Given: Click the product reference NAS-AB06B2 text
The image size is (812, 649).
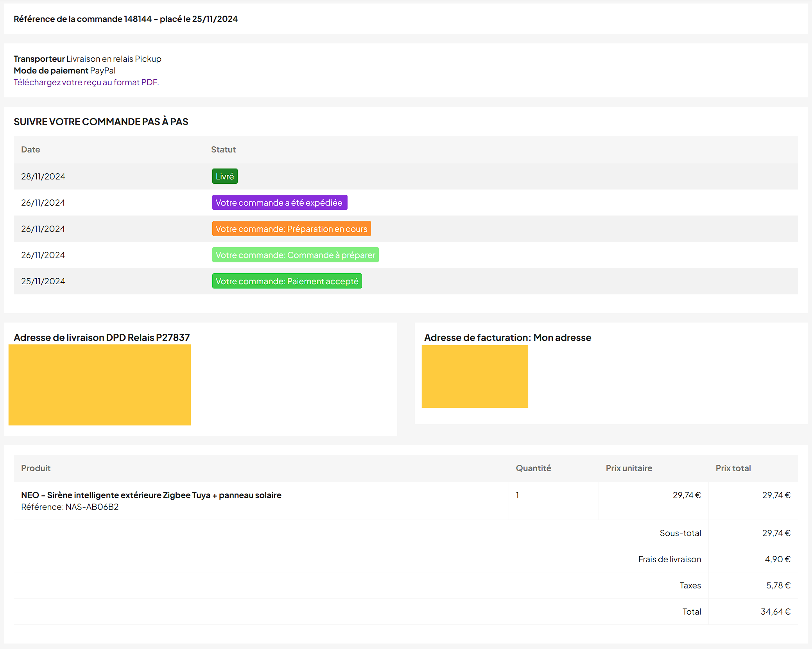Looking at the screenshot, I should click(70, 507).
